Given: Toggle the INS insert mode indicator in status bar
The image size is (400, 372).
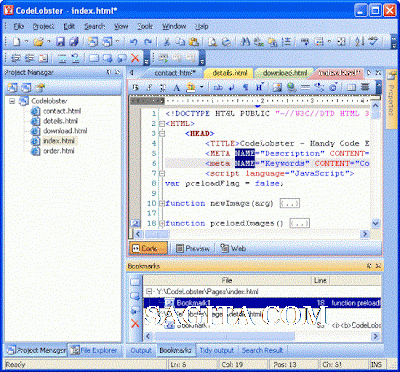Looking at the screenshot, I should pyautogui.click(x=376, y=365).
